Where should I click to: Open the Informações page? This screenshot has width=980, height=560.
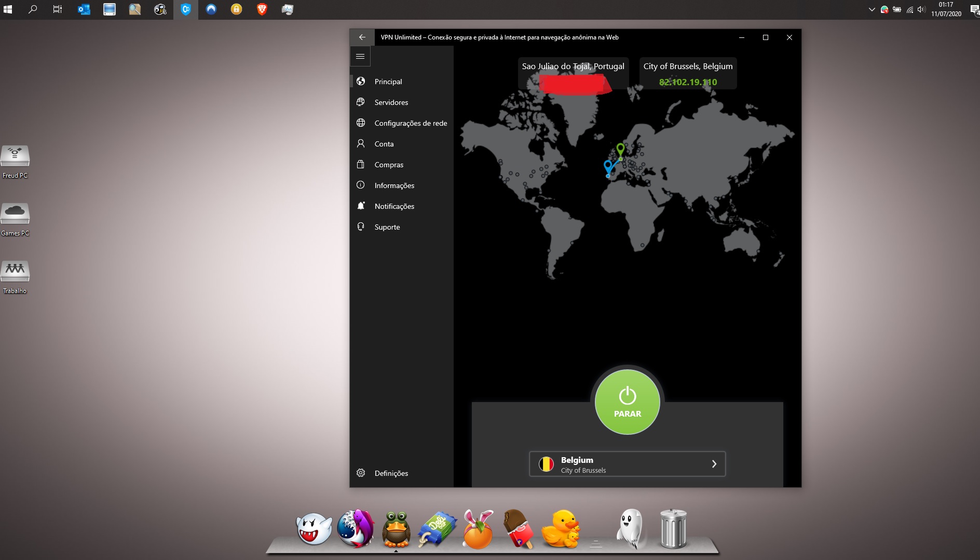click(402, 185)
